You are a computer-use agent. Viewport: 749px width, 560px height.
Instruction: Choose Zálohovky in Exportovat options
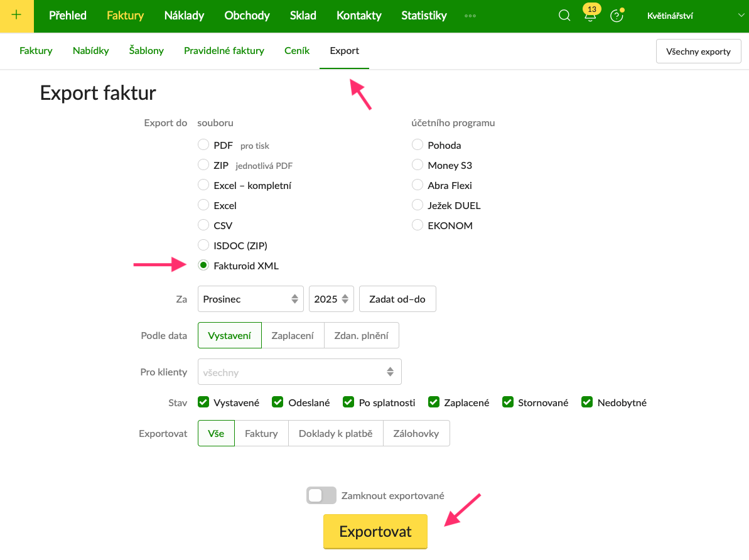[416, 433]
